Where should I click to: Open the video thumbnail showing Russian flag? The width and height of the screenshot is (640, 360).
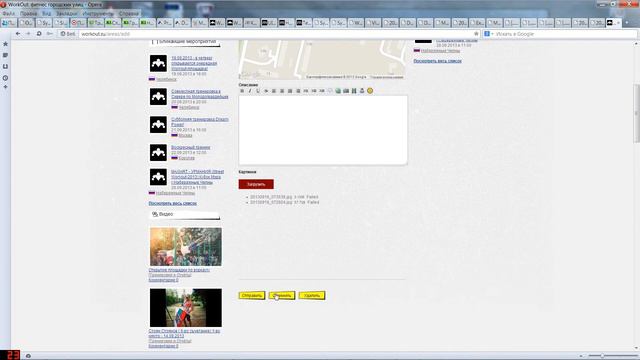[x=186, y=308]
